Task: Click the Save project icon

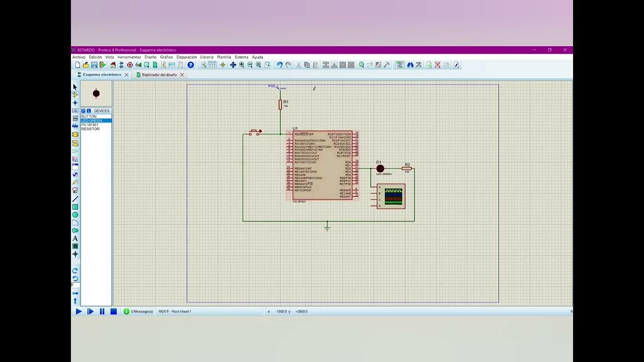Action: point(94,65)
